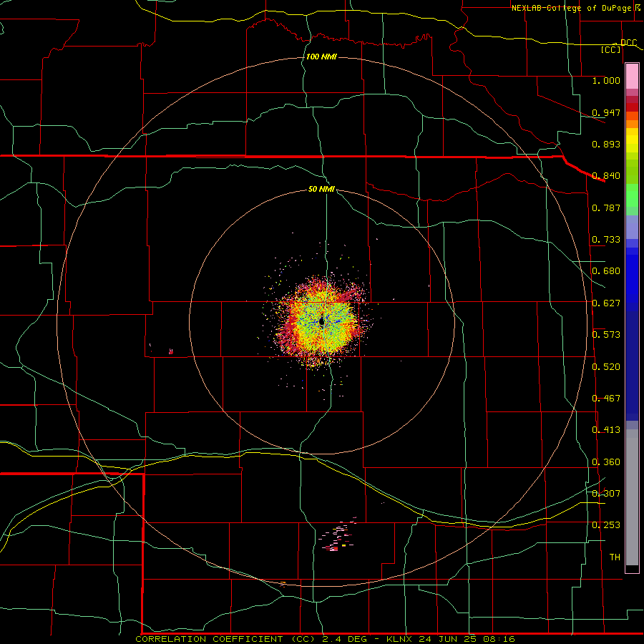The image size is (644, 644).
Task: Select the NEXLAB-College of DuPage header text
Action: click(572, 8)
